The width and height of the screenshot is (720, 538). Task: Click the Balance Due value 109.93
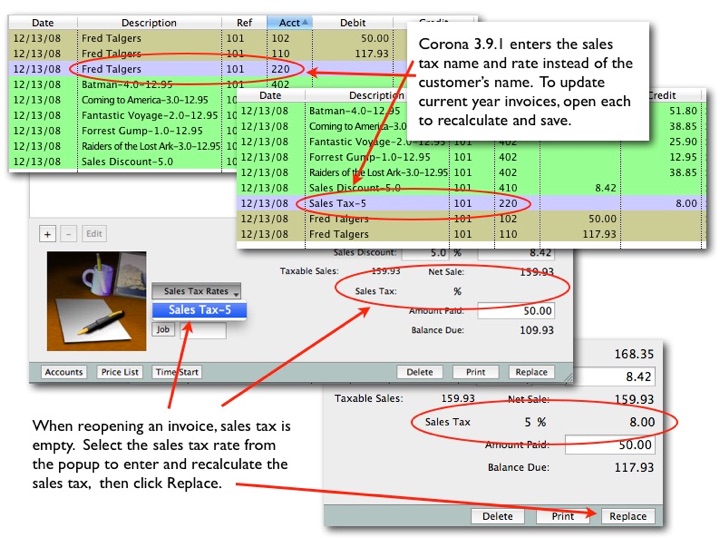pyautogui.click(x=536, y=330)
